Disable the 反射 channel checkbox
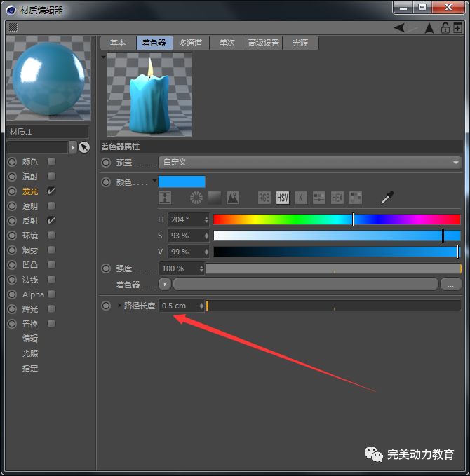 [x=51, y=221]
